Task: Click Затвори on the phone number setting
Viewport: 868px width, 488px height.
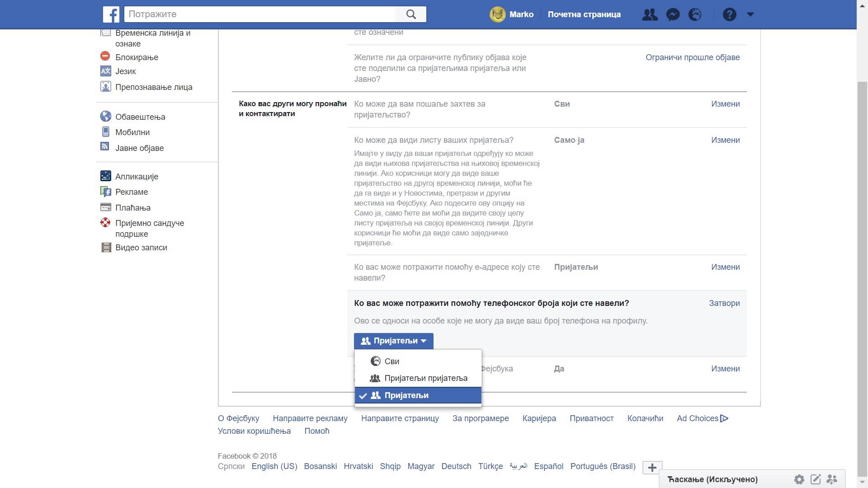Action: click(724, 303)
